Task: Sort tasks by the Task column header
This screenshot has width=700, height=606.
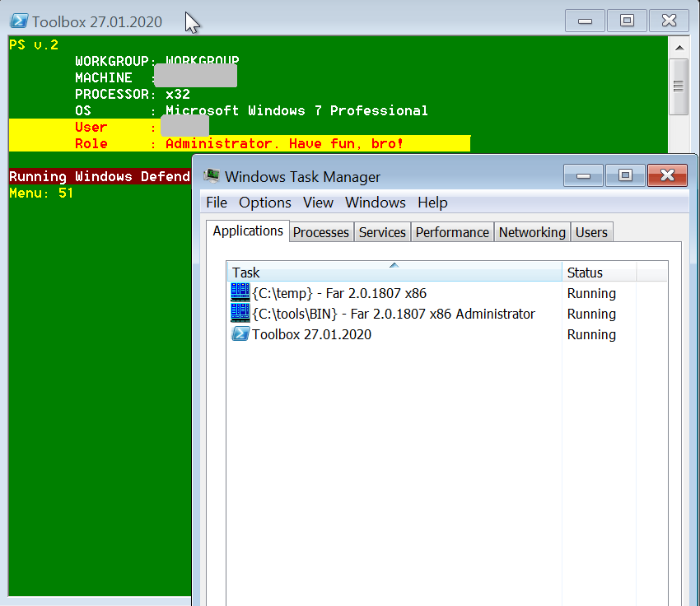Action: pos(394,273)
